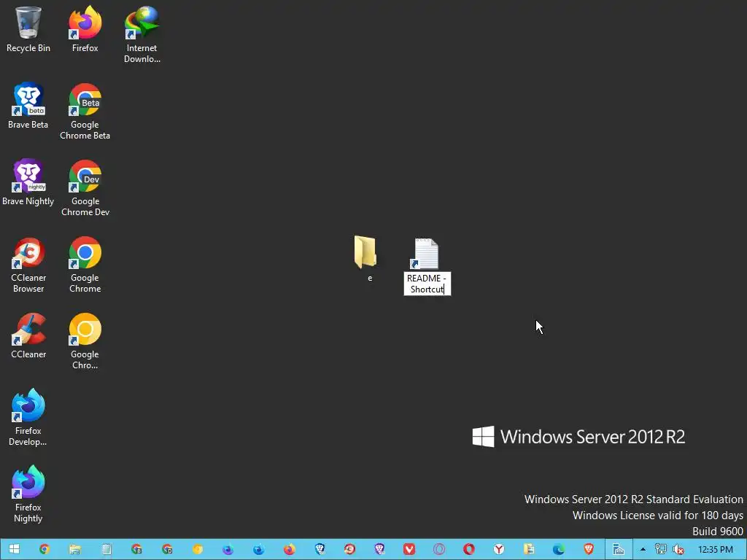
Task: Select the CCleaner desktop shortcut
Action: (x=28, y=335)
